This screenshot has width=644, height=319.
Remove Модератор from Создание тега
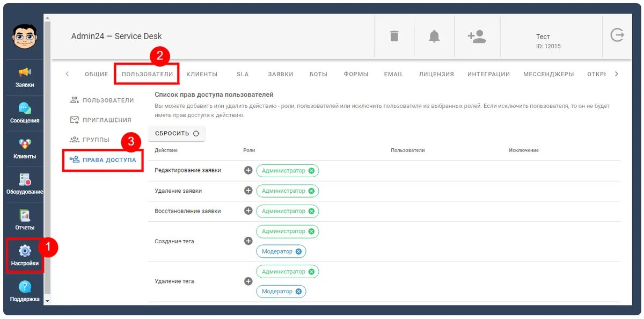pos(299,251)
